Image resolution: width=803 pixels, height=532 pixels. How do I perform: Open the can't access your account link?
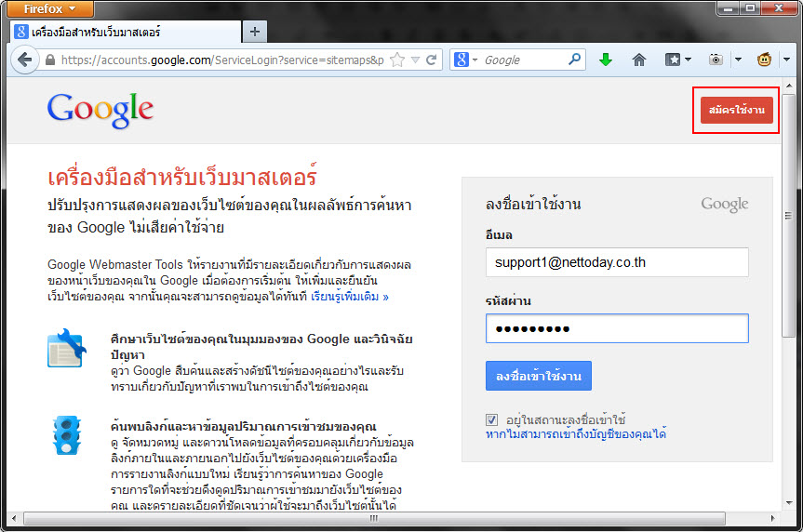coord(576,434)
